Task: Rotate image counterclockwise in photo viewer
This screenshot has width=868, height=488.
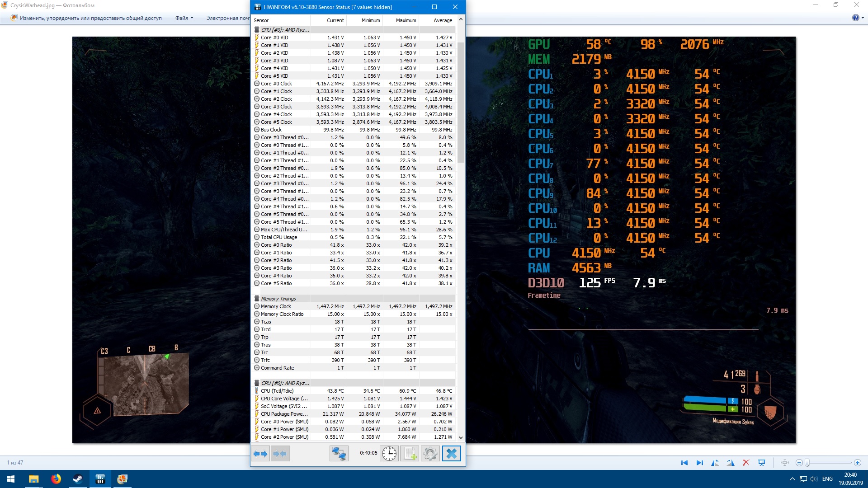Action: 715,463
